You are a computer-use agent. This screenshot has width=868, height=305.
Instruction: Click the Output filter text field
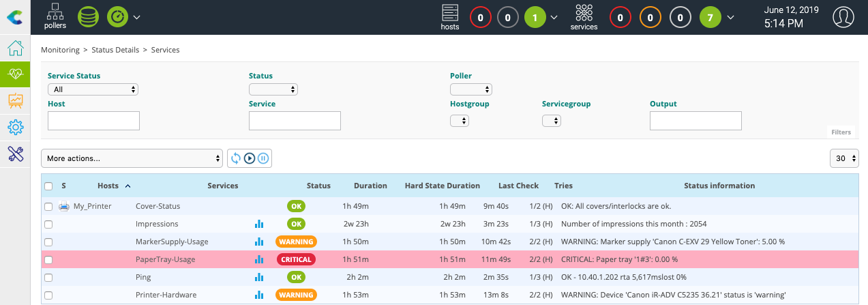pyautogui.click(x=695, y=121)
